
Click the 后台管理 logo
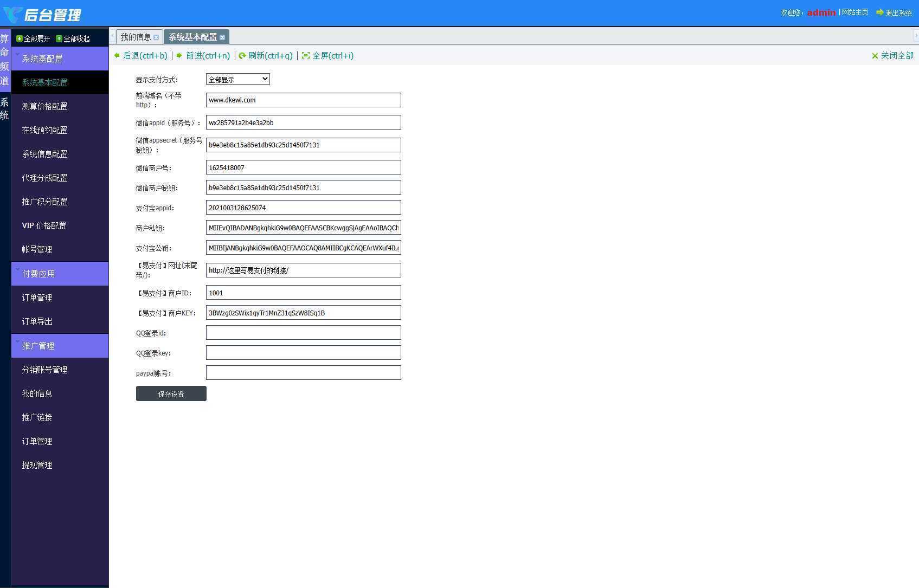tap(42, 14)
